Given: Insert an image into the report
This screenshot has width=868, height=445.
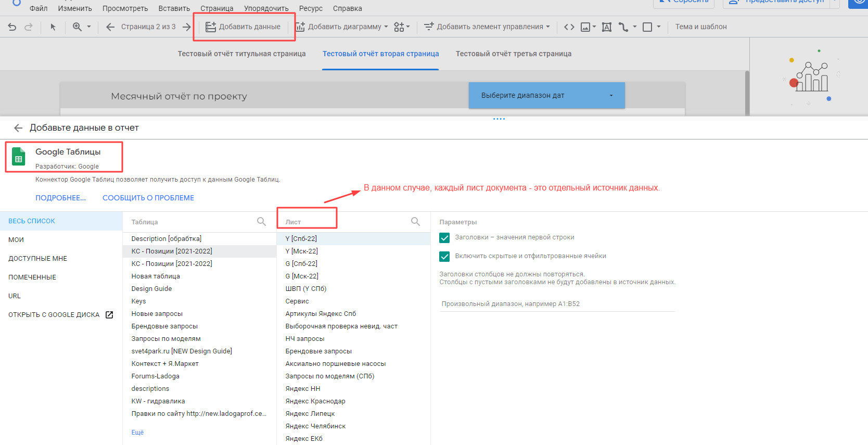Looking at the screenshot, I should click(x=585, y=27).
